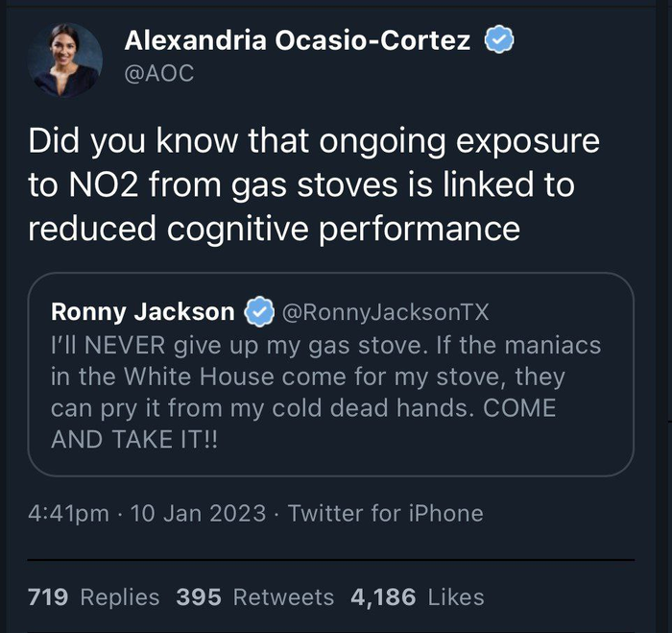The image size is (672, 633).
Task: View the 719 Replies
Action: tap(94, 597)
